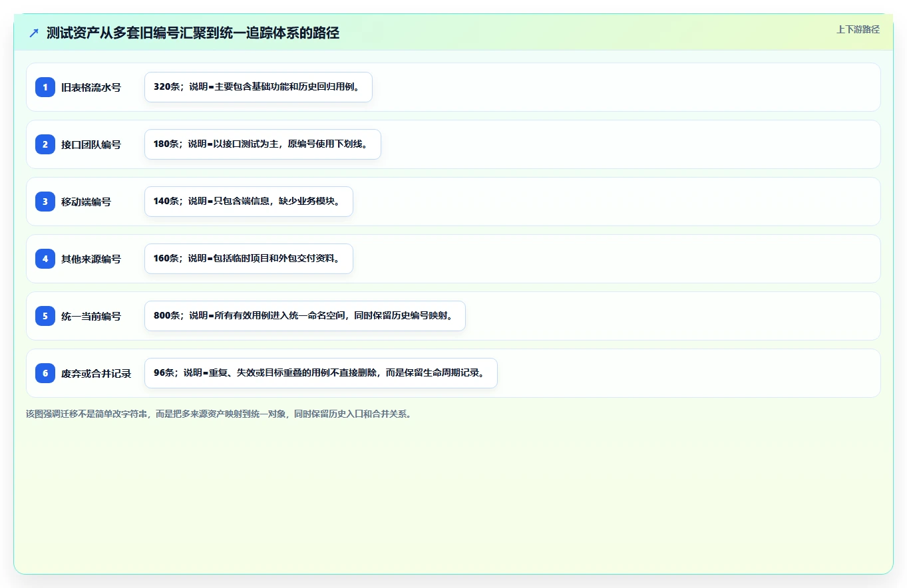Click the 接口团队编号 label
Image resolution: width=907 pixels, height=588 pixels.
coord(91,144)
